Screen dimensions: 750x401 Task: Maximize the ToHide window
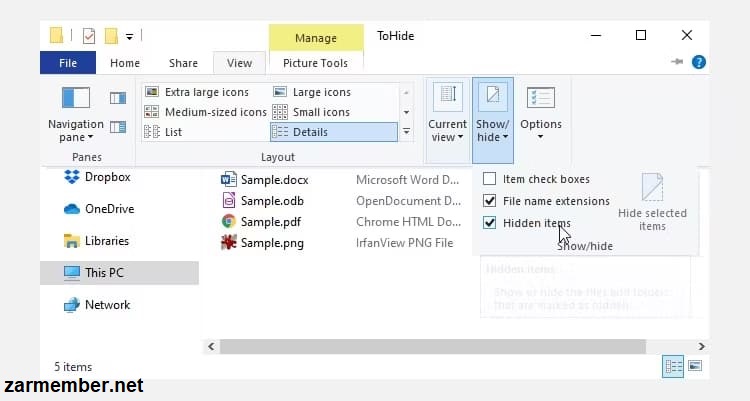pyautogui.click(x=641, y=35)
